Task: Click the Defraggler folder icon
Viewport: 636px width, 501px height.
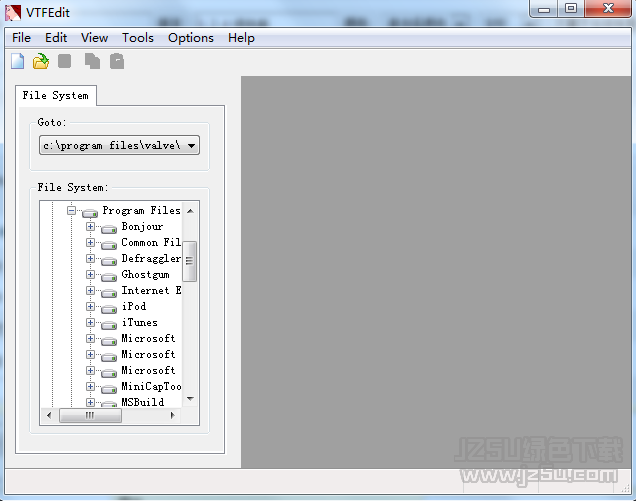Action: tap(109, 261)
